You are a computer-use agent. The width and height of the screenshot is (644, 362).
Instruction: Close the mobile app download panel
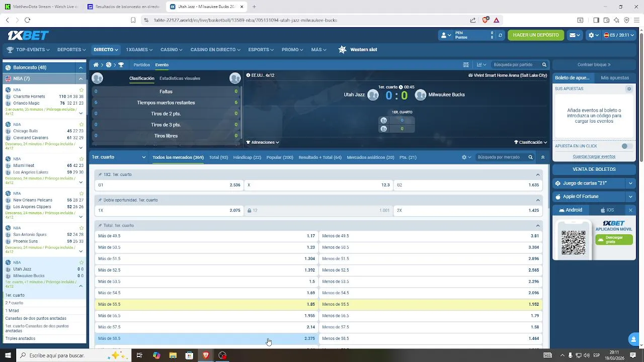point(630,210)
